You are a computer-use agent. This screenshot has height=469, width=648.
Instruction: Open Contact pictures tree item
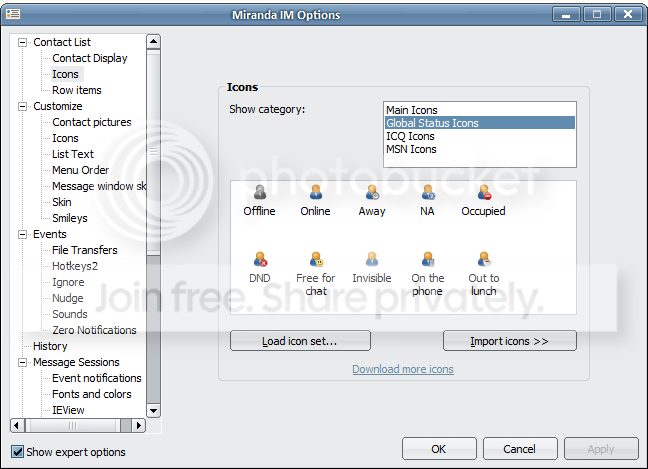[x=92, y=122]
